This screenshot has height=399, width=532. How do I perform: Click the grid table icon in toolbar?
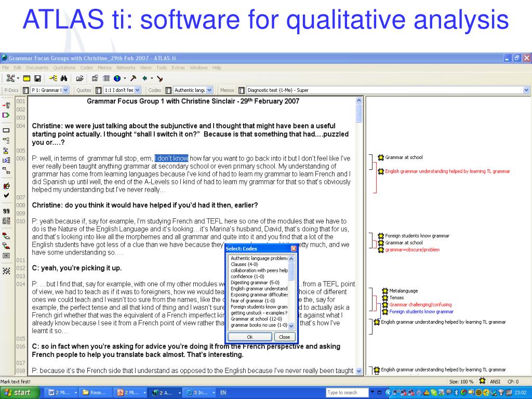(106, 78)
